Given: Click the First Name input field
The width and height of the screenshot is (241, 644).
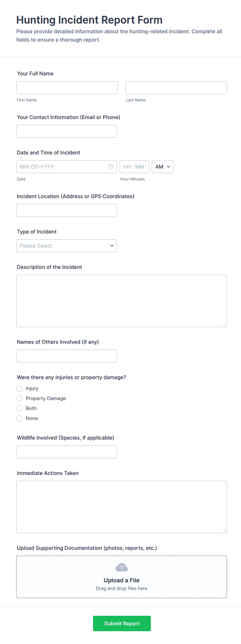Looking at the screenshot, I should (67, 87).
